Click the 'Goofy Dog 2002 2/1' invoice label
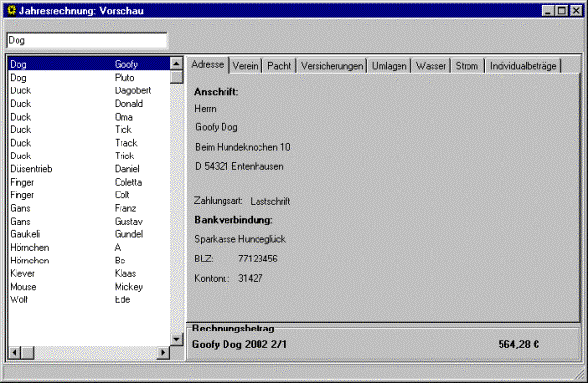This screenshot has width=588, height=383. click(239, 344)
